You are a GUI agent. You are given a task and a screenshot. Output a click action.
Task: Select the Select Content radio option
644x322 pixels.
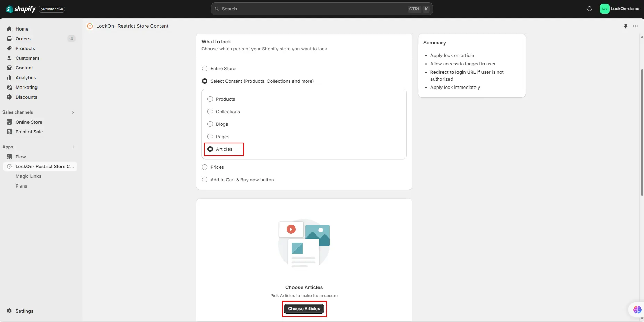pos(205,81)
